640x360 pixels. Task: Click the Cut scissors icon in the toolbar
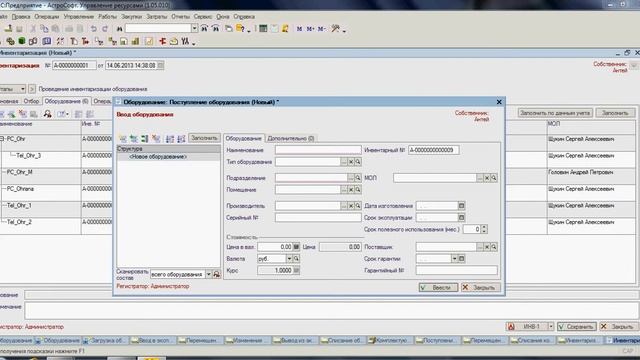33,29
